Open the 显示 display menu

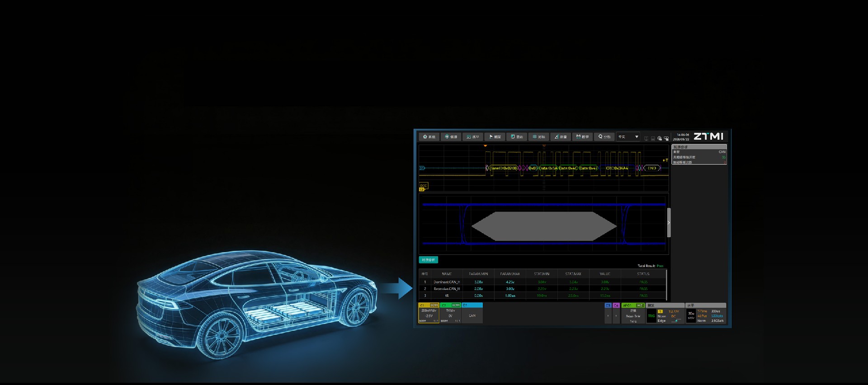516,136
